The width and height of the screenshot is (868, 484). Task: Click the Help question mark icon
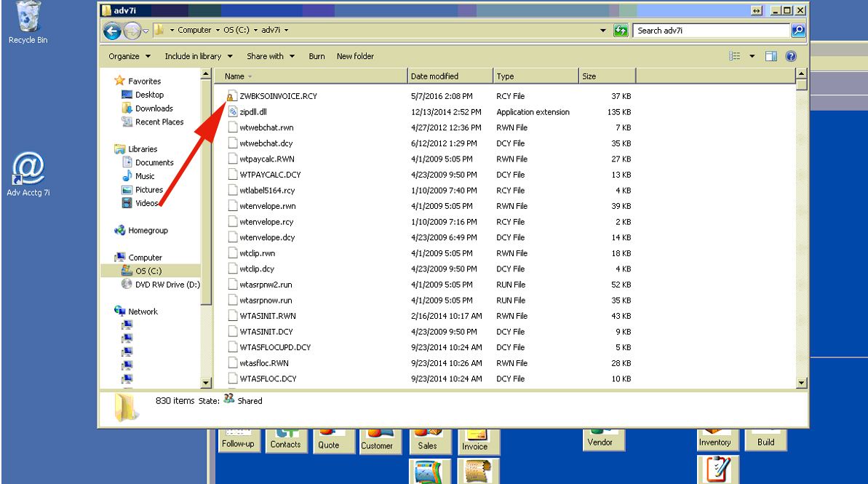(790, 55)
